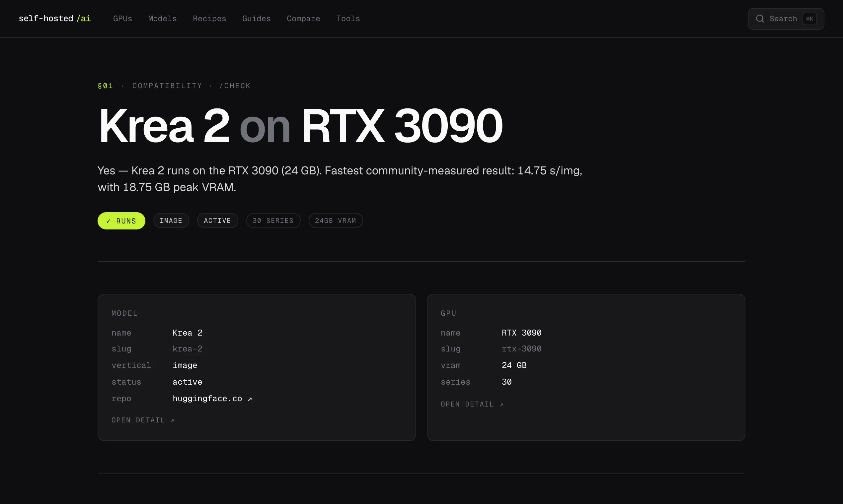Click the 30 SERIES tag pill
Image resolution: width=843 pixels, height=504 pixels.
[x=273, y=220]
